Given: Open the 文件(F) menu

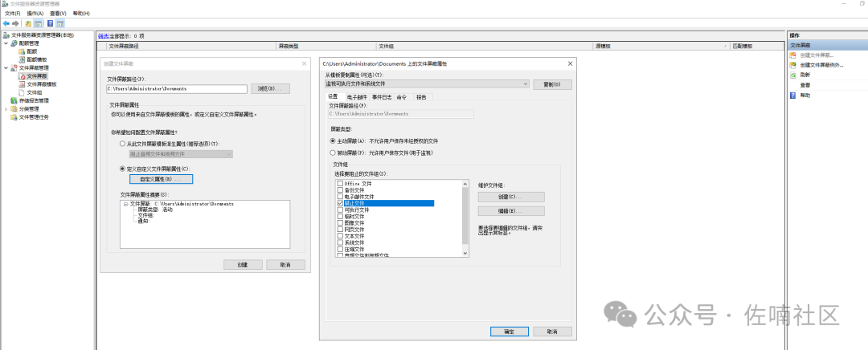Looking at the screenshot, I should tap(13, 14).
